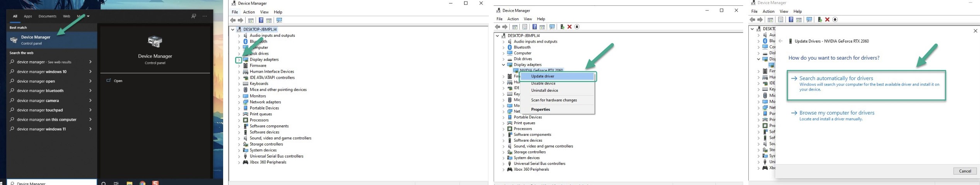Click toolbar Forward arrow in collapsed-tree Device Manager
The width and height of the screenshot is (980, 185).
(x=241, y=20)
